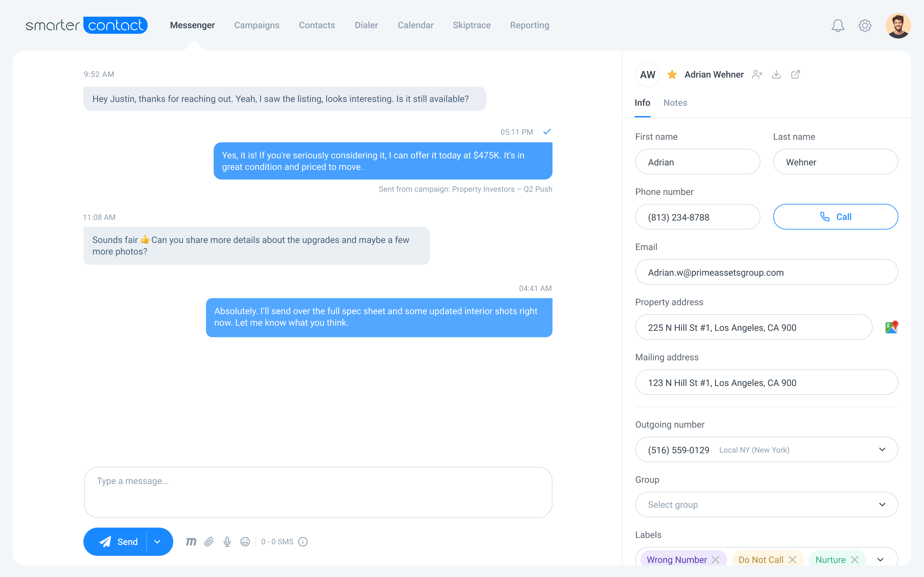
Task: Remove the Do Not Call label
Action: click(x=793, y=559)
